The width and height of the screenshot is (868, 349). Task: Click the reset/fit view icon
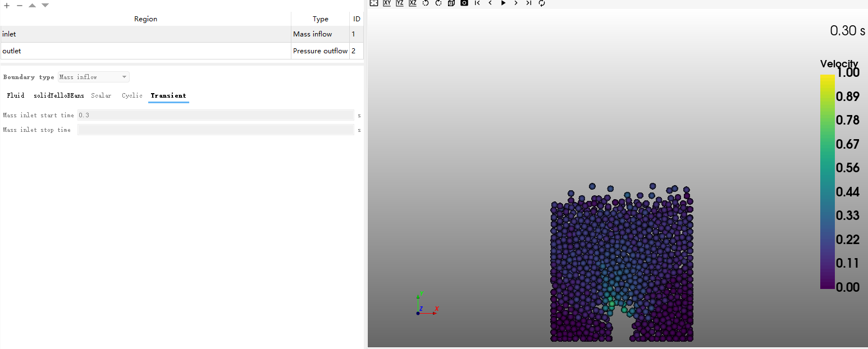pyautogui.click(x=374, y=3)
